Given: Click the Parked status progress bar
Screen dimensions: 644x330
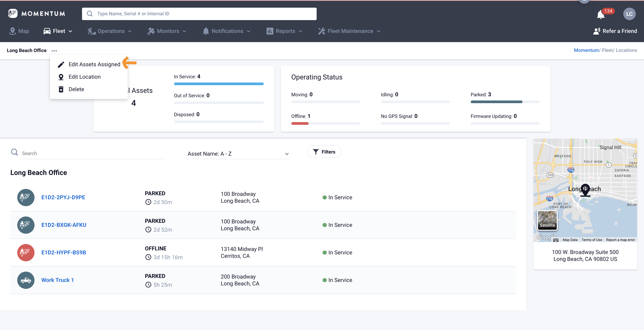Looking at the screenshot, I should coord(505,102).
